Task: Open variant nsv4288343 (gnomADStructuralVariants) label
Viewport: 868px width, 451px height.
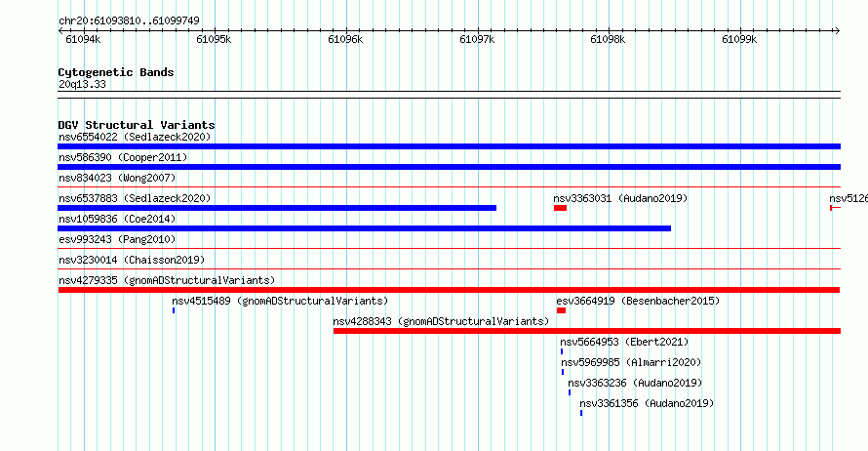Action: click(x=441, y=321)
